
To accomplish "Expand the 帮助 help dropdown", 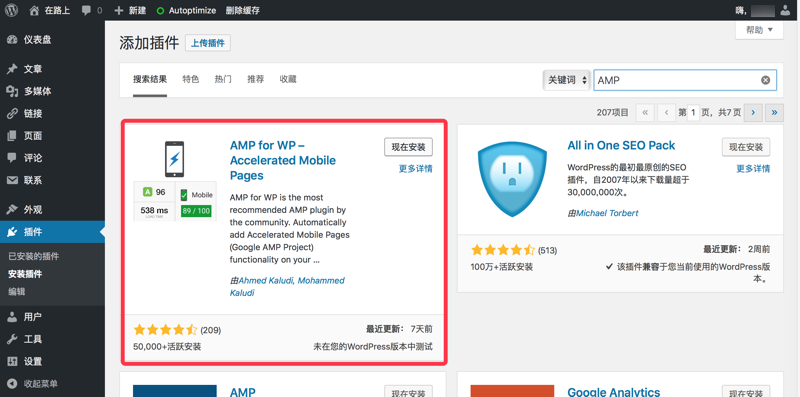I will click(x=759, y=30).
